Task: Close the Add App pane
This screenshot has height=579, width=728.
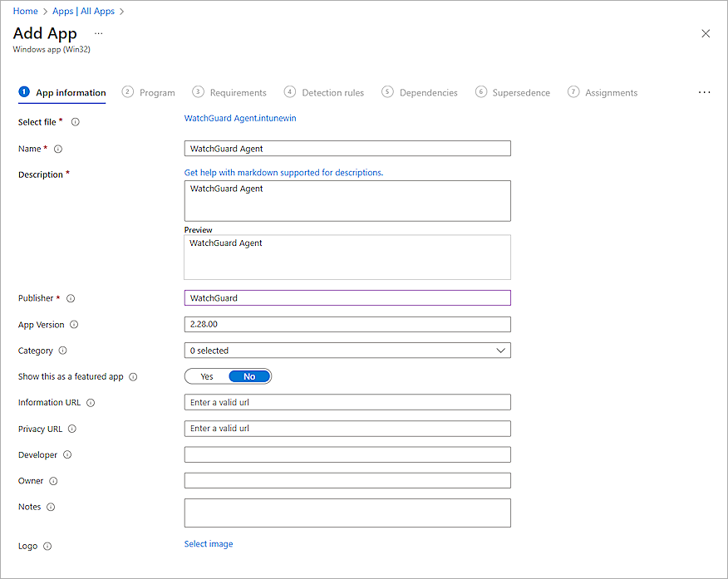Action: (x=706, y=33)
